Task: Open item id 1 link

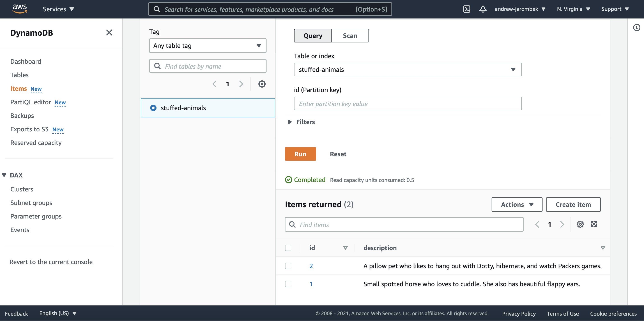Action: (x=311, y=284)
